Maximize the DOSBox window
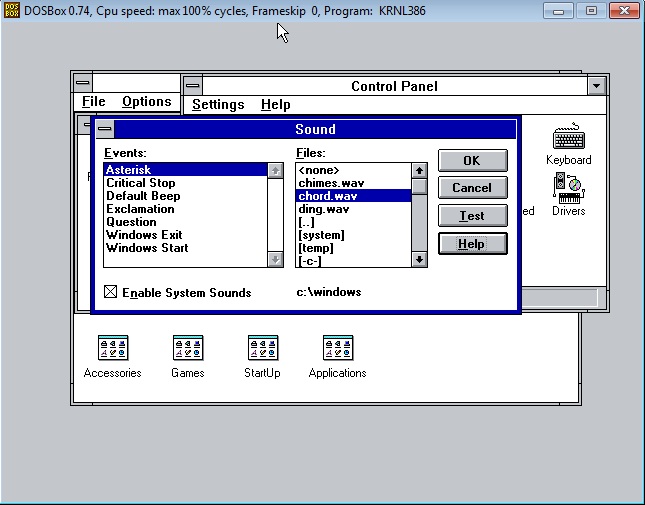This screenshot has width=645, height=505. (591, 11)
